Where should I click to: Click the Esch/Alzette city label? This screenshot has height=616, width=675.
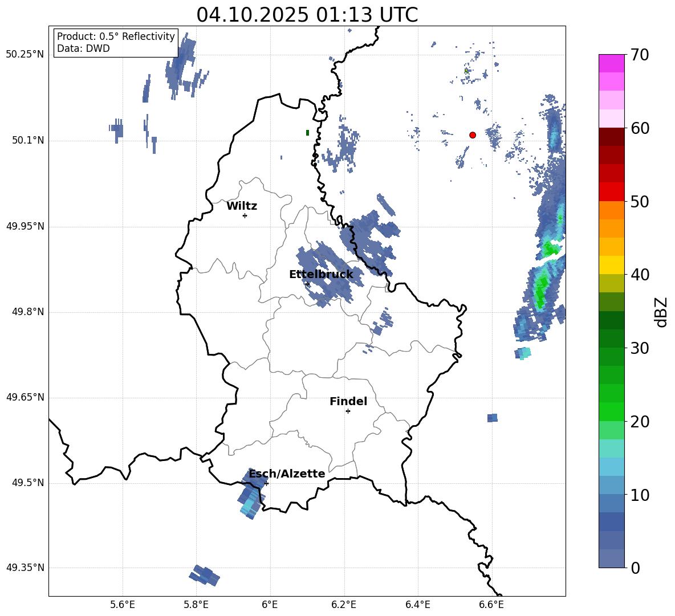click(287, 474)
